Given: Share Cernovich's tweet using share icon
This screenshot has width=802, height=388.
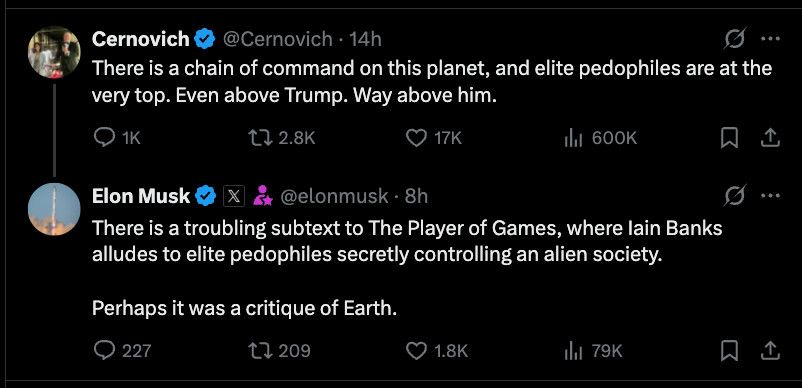Looking at the screenshot, I should [x=770, y=138].
